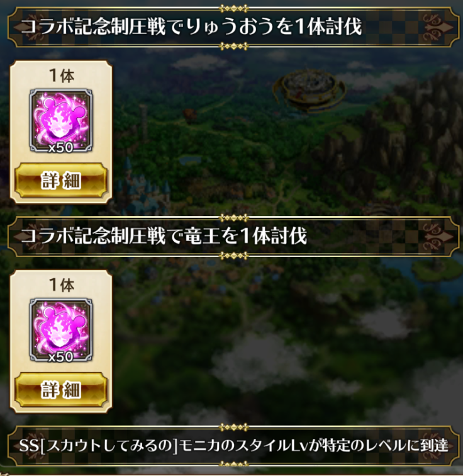463x476 pixels.
Task: Click the fleur ornament right of モニカ header
Action: [x=438, y=446]
